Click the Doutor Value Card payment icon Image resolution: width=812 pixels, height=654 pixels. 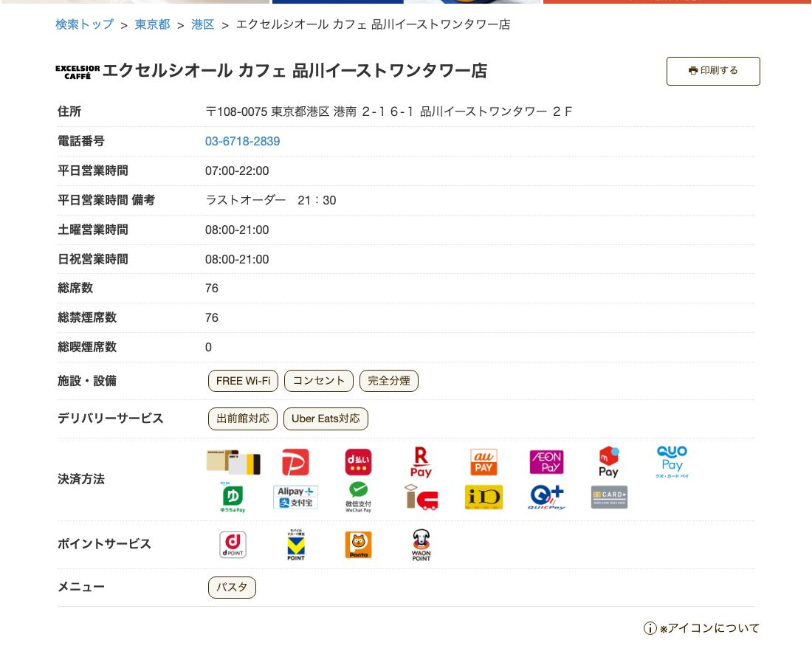(x=233, y=462)
